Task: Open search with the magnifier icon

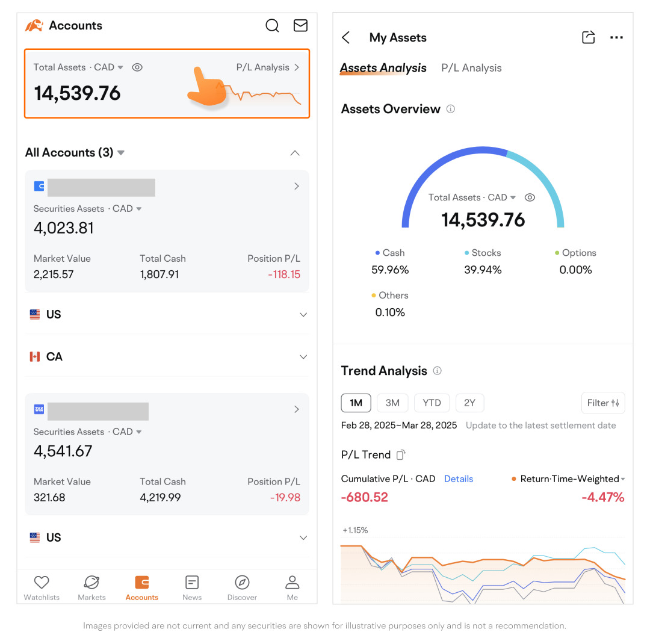Action: (272, 25)
